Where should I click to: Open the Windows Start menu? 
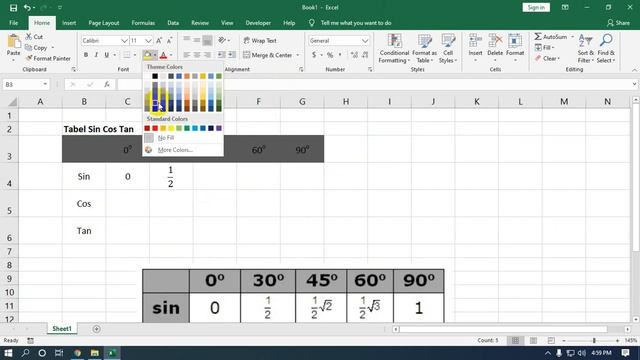[x=8, y=353]
